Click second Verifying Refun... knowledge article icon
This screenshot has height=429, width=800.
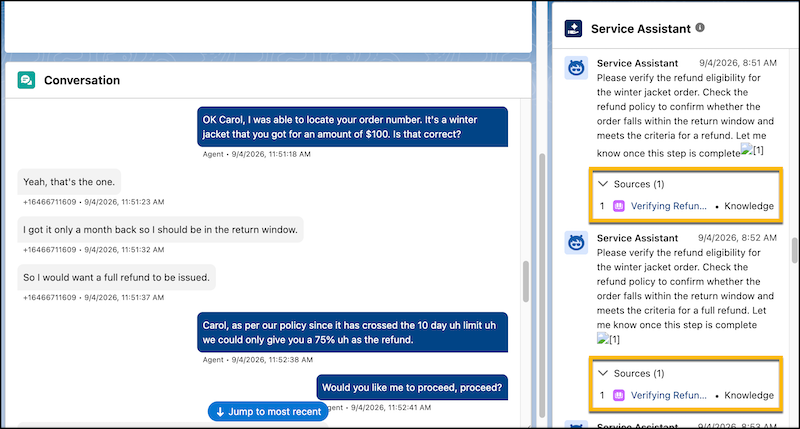coord(618,395)
